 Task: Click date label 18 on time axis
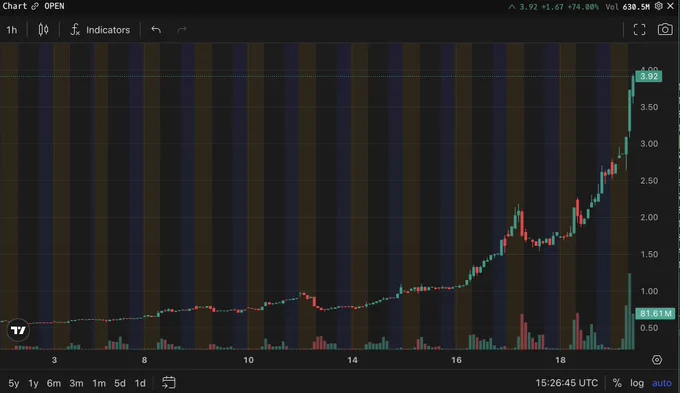(560, 360)
